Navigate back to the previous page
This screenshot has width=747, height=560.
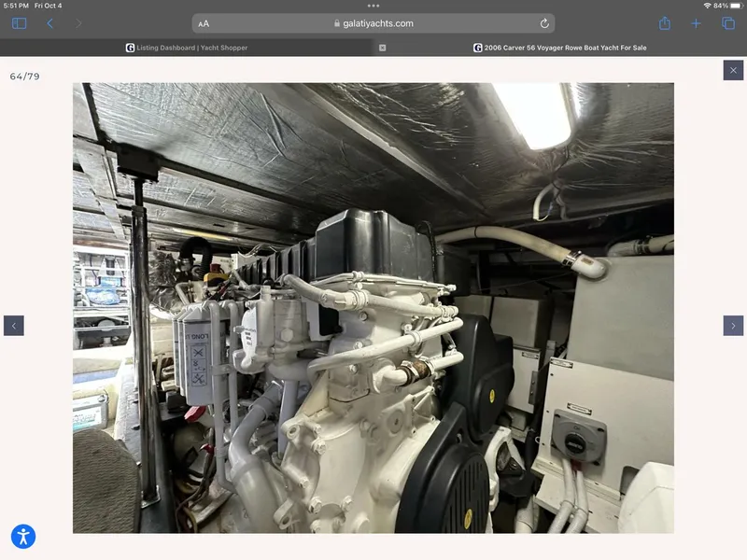click(x=49, y=22)
